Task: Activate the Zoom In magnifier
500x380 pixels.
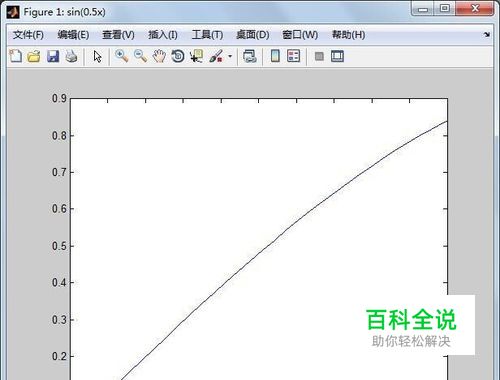Action: [122, 56]
